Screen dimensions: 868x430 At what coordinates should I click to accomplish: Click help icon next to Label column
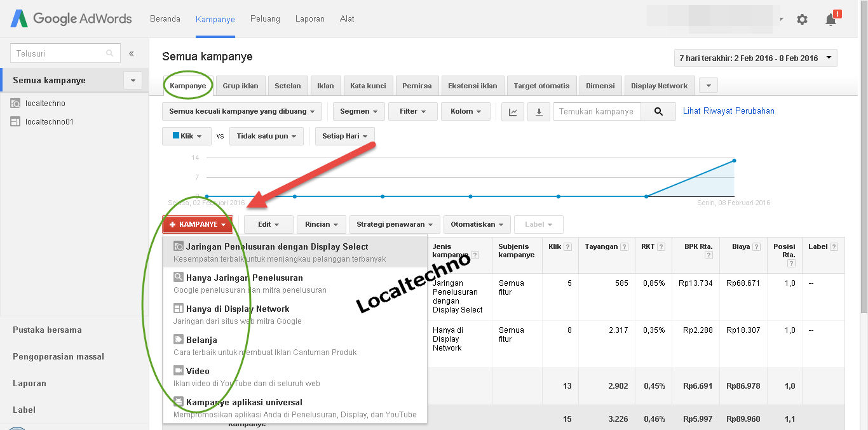833,247
